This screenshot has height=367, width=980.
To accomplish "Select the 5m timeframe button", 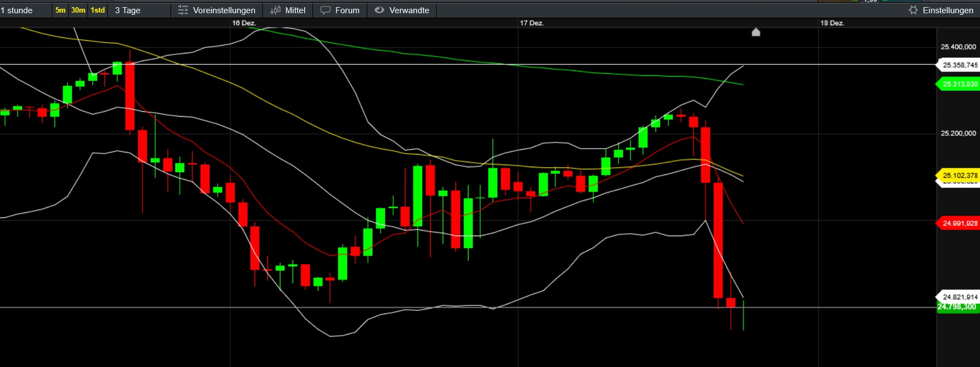I will coord(60,10).
